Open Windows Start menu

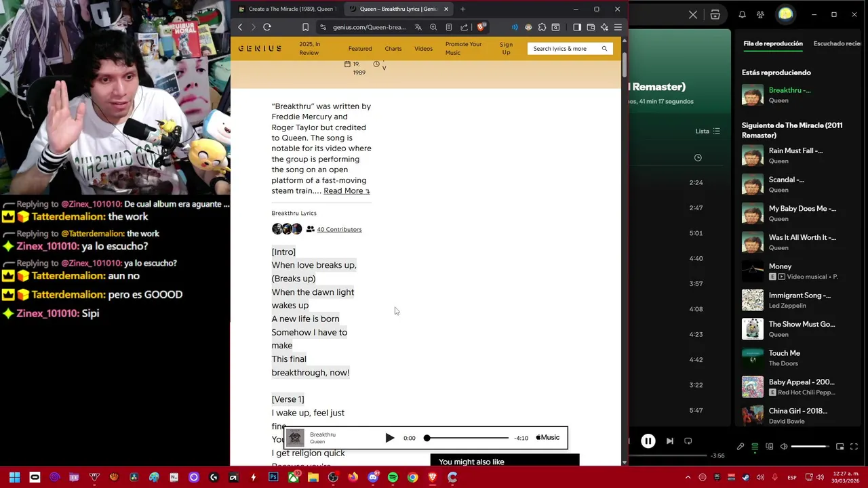click(14, 478)
